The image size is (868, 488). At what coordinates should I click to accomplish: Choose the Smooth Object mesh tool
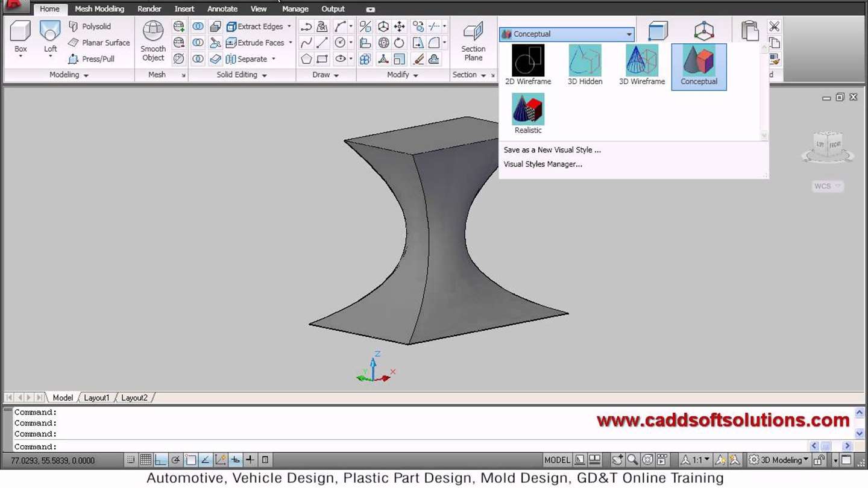(153, 41)
